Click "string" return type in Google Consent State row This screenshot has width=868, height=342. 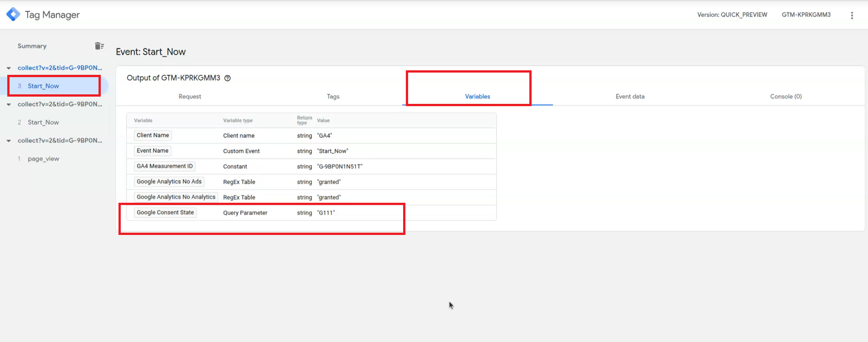coord(305,213)
